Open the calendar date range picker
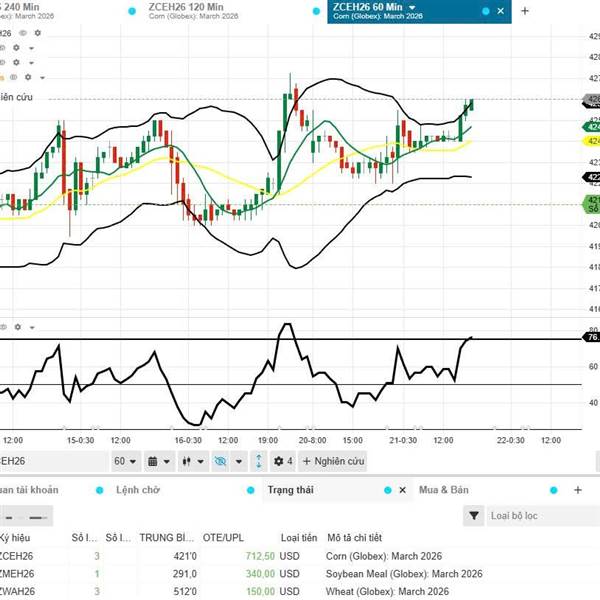Image resolution: width=600 pixels, height=600 pixels. [x=158, y=461]
